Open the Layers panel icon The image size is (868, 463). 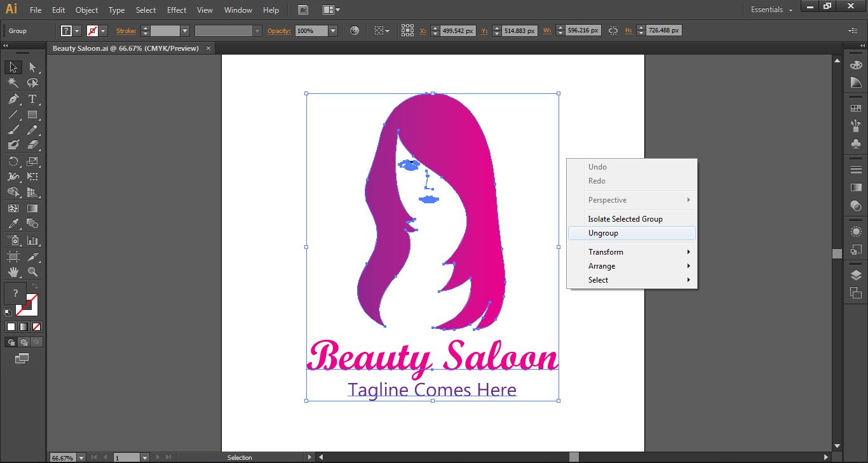coord(856,275)
